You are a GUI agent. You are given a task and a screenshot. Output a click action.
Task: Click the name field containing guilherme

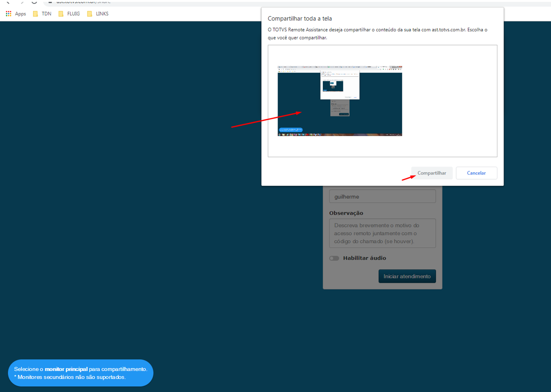(x=382, y=196)
